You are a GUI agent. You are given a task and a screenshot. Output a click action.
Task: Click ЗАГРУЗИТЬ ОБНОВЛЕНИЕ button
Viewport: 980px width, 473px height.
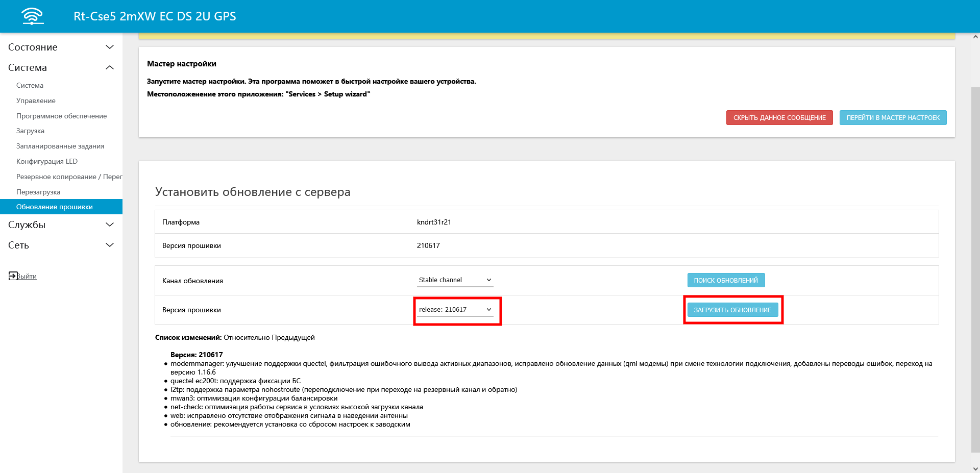tap(732, 310)
